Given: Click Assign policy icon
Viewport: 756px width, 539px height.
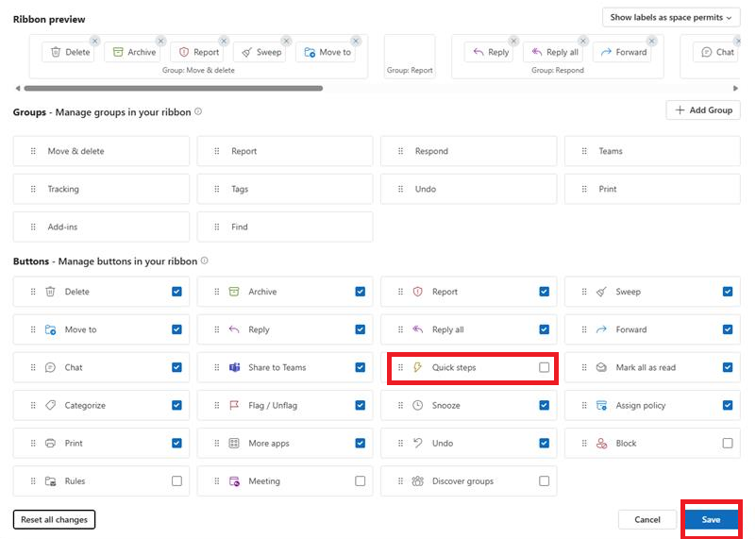Looking at the screenshot, I should (602, 406).
